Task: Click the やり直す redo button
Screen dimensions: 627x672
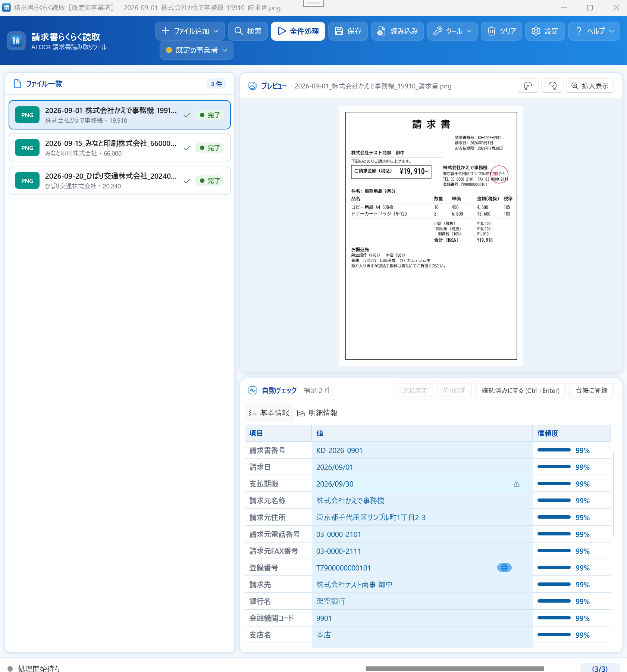Action: pyautogui.click(x=454, y=390)
